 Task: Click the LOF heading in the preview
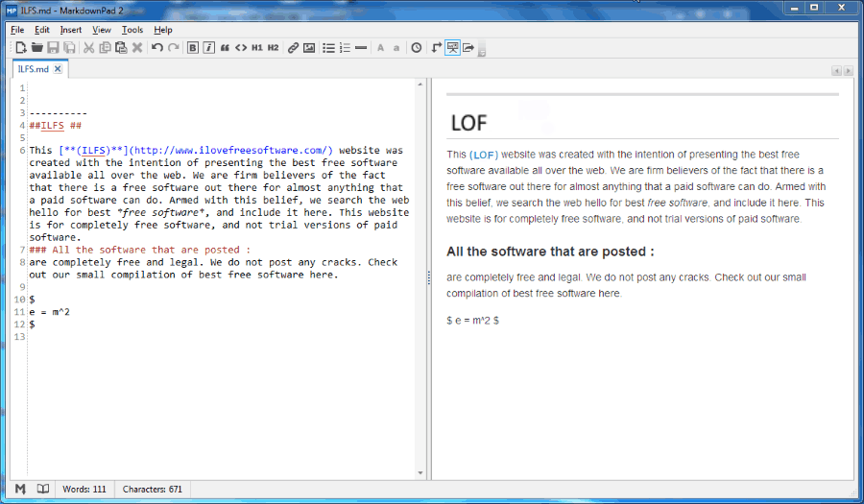(468, 123)
